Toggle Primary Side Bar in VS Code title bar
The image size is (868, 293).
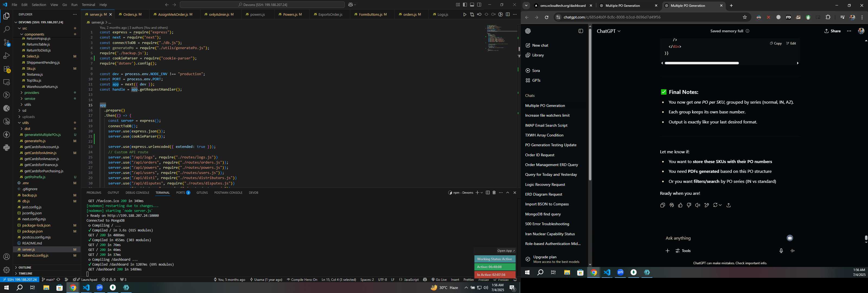[465, 5]
